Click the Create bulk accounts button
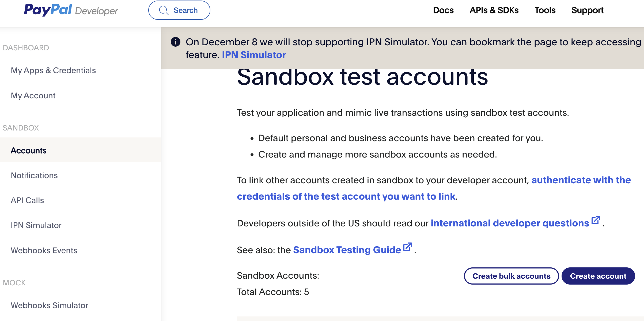 511,276
